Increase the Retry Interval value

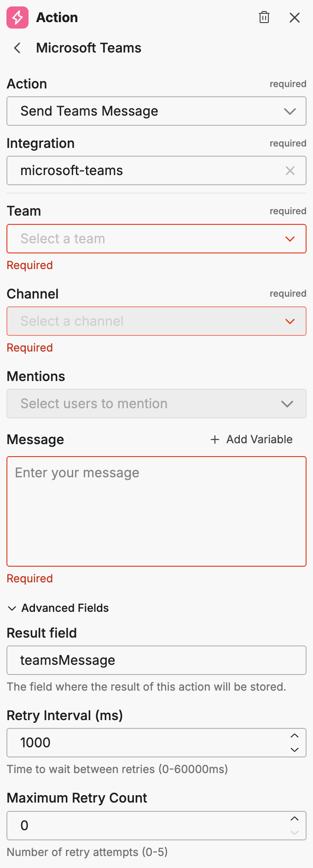coord(295,736)
